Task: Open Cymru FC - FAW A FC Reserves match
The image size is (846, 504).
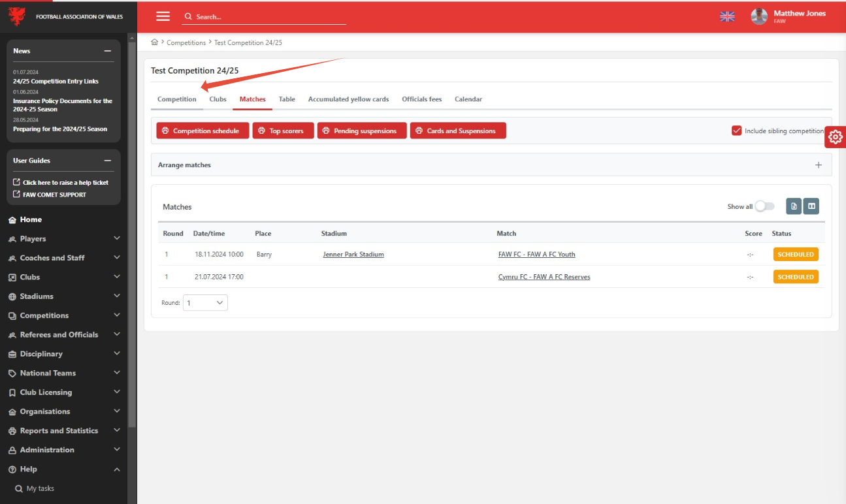Action: (544, 277)
